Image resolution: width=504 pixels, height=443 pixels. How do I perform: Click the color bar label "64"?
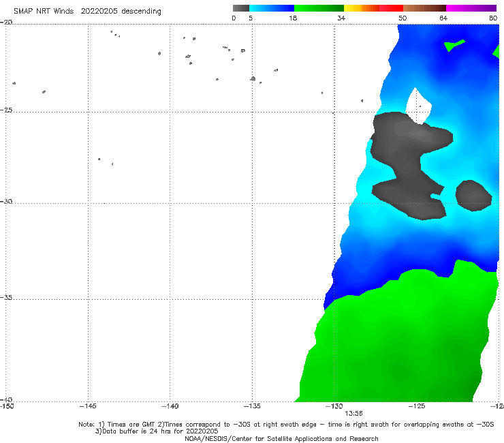coord(443,18)
